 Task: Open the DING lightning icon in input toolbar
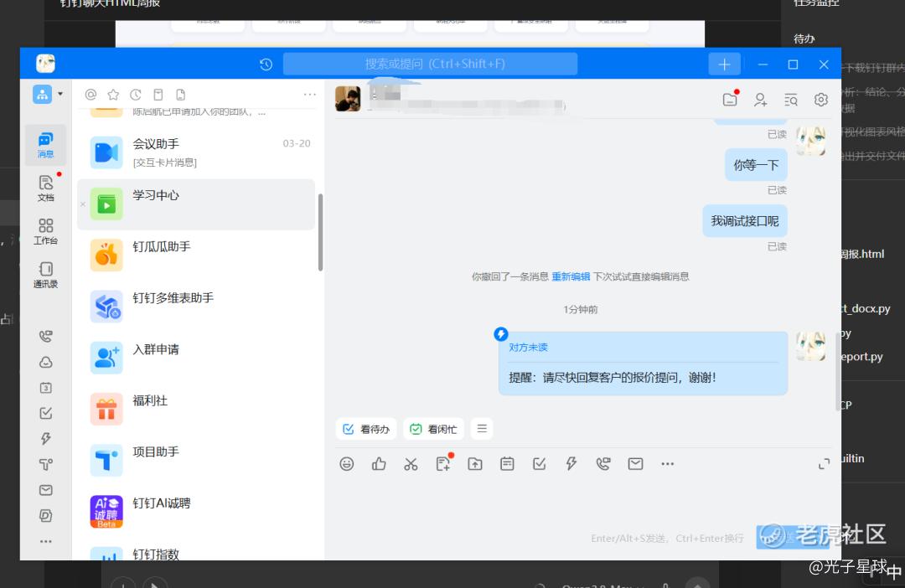[571, 464]
